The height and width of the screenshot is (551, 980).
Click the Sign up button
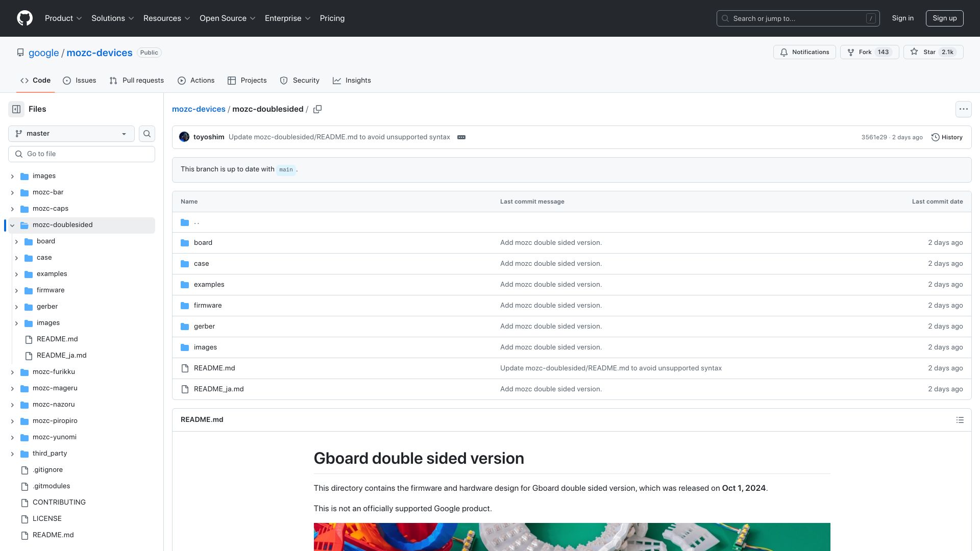945,18
